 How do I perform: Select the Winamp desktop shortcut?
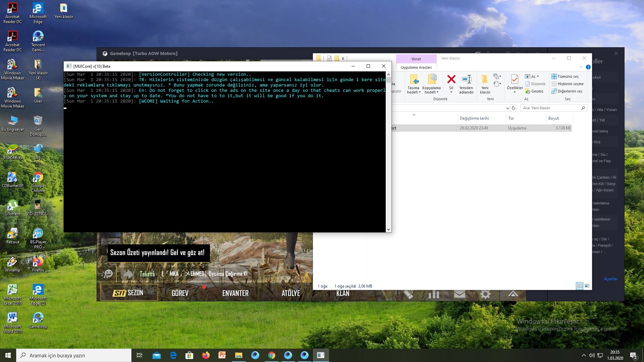pyautogui.click(x=13, y=264)
